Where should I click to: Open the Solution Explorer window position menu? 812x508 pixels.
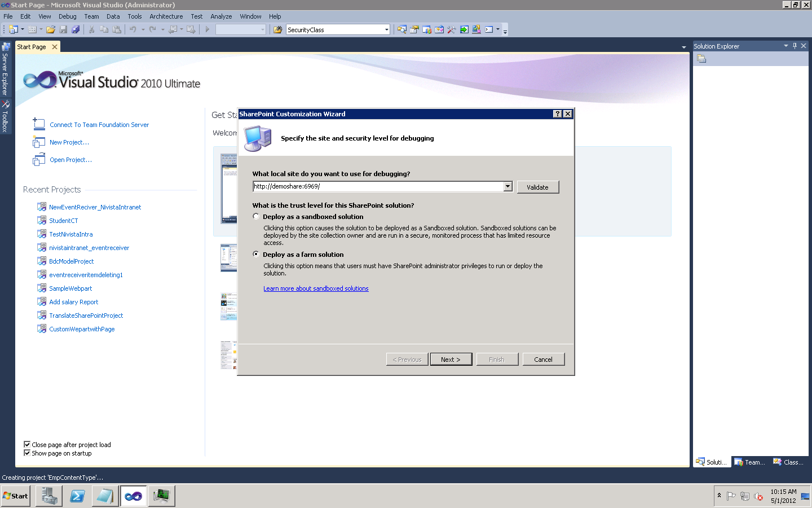[786, 46]
